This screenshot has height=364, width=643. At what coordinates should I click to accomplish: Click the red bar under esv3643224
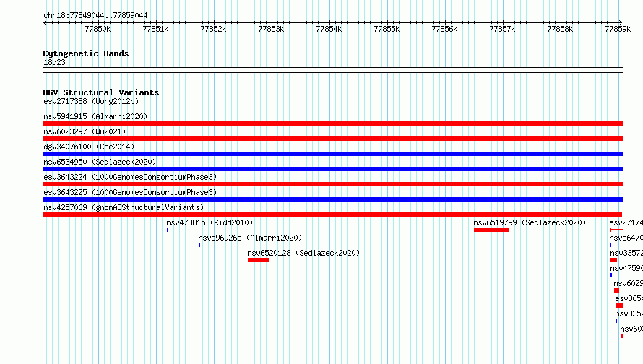[x=332, y=184]
